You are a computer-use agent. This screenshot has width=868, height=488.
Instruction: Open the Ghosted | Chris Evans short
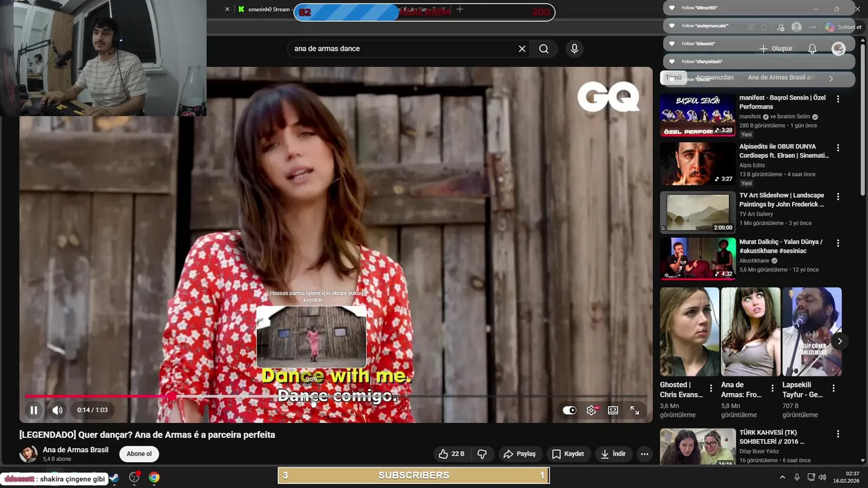click(690, 331)
